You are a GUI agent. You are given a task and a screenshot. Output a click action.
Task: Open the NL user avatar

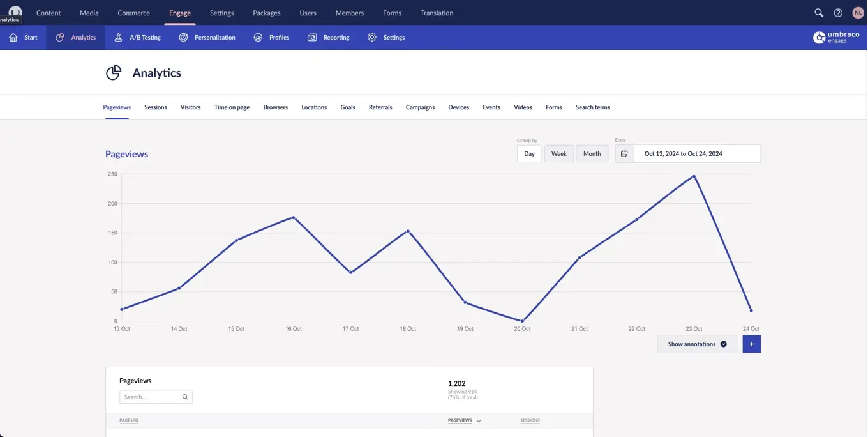click(858, 13)
